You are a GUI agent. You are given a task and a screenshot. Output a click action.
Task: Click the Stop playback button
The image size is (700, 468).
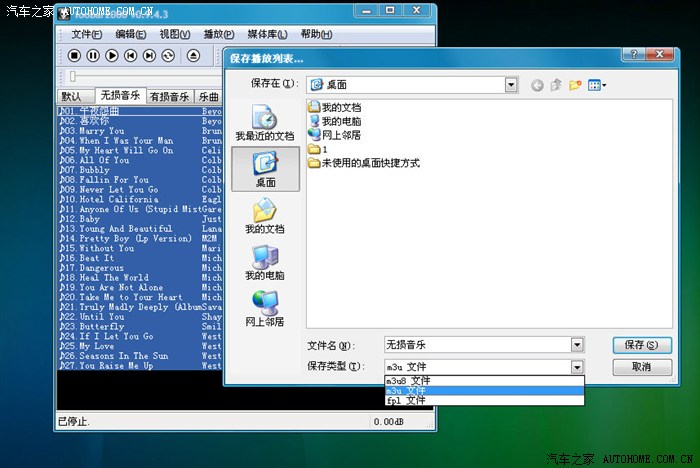pyautogui.click(x=74, y=56)
